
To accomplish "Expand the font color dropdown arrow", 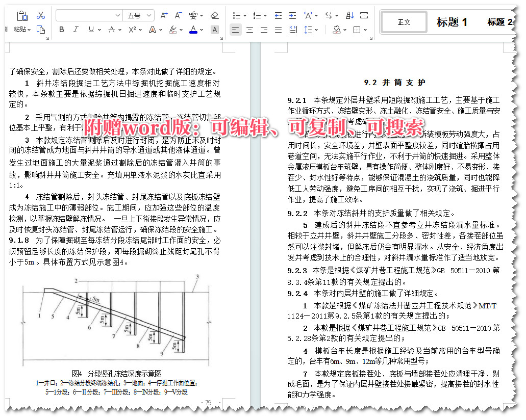I will point(201,30).
